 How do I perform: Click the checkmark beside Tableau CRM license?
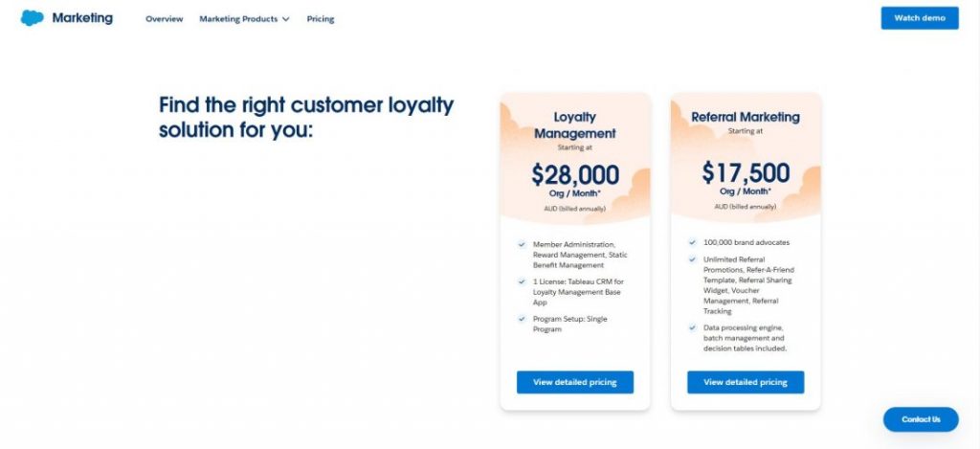[522, 281]
